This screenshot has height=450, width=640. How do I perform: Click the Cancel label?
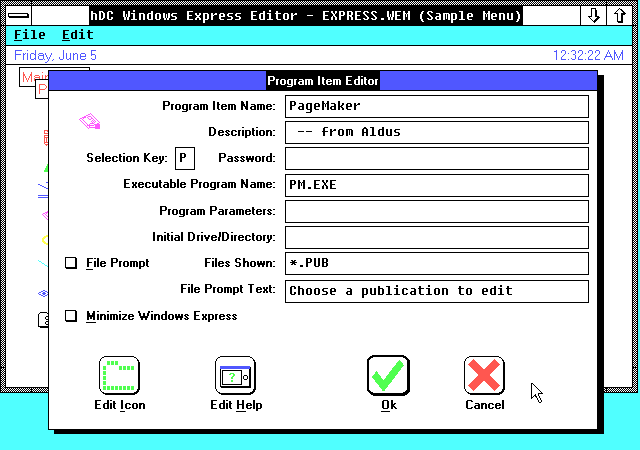point(484,405)
